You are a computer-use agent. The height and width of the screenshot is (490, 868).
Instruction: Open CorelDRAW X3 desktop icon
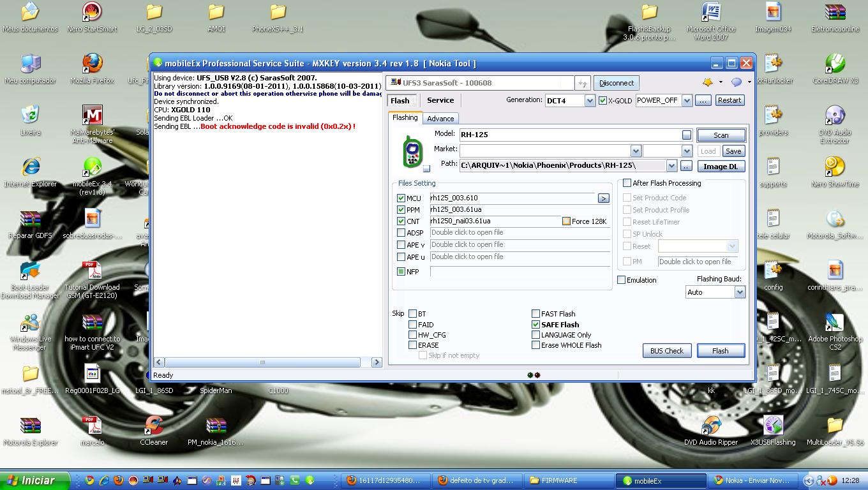[x=835, y=68]
